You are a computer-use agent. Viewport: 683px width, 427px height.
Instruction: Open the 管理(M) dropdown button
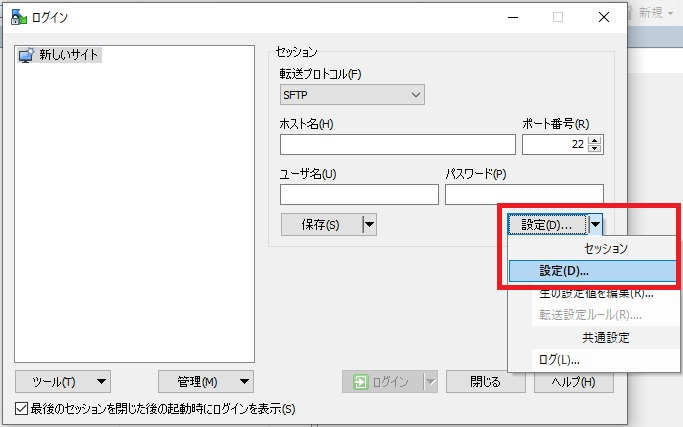[205, 381]
